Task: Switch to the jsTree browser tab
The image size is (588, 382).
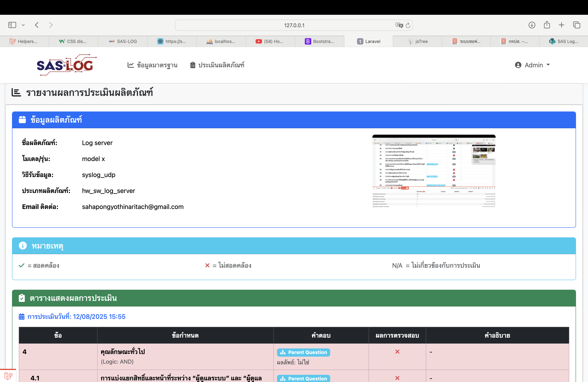Action: [x=418, y=41]
